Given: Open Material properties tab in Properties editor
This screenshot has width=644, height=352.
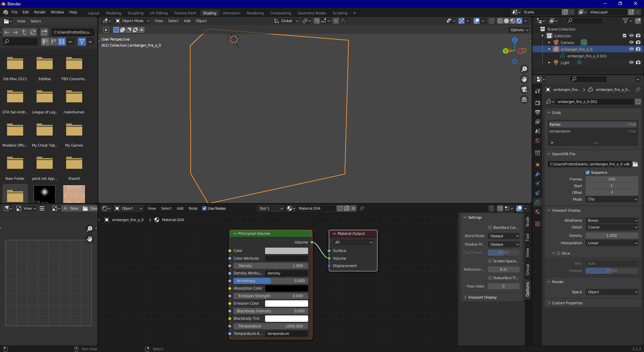Looking at the screenshot, I should click(538, 212).
